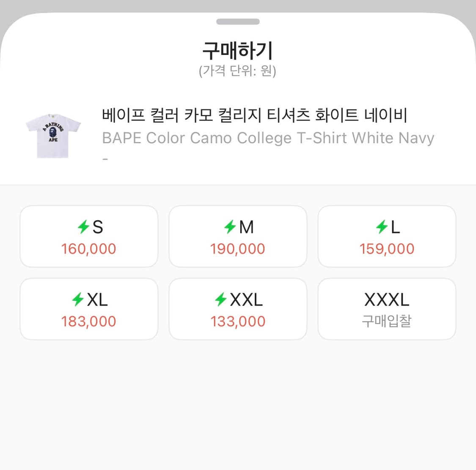Click the 구매하기 header title
476x470 pixels.
[x=238, y=49]
